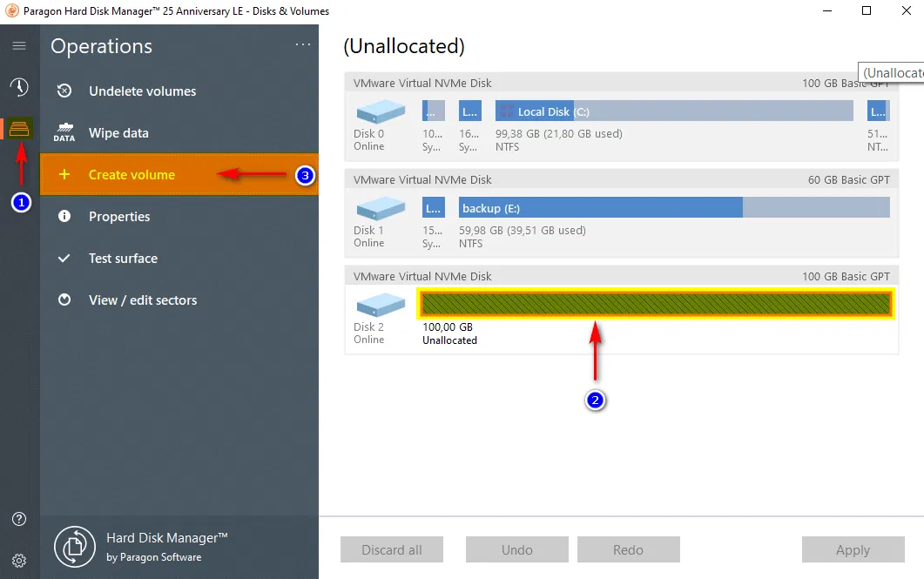Click the plus icon for Create volume
Screen dimensions: 924x579
[x=64, y=174]
